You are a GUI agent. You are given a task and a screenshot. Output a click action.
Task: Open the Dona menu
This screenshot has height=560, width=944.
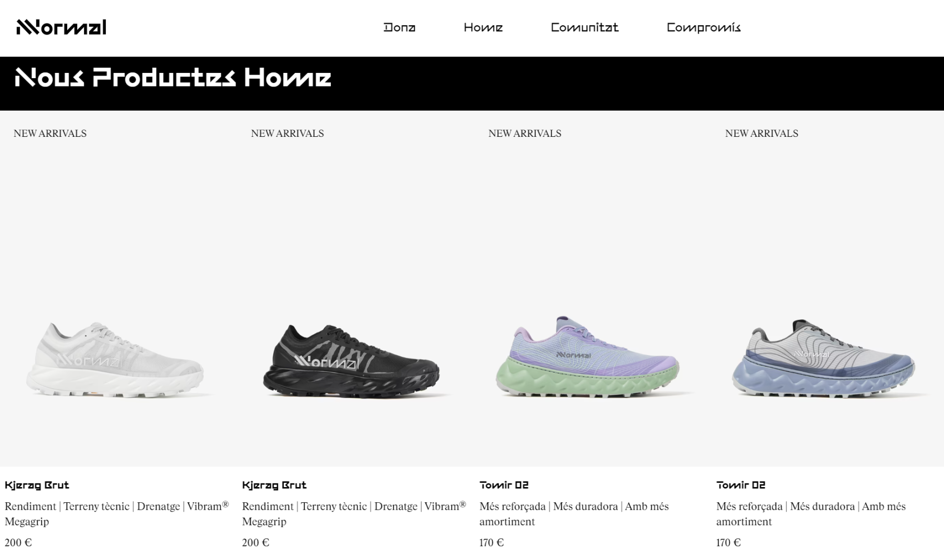[399, 27]
